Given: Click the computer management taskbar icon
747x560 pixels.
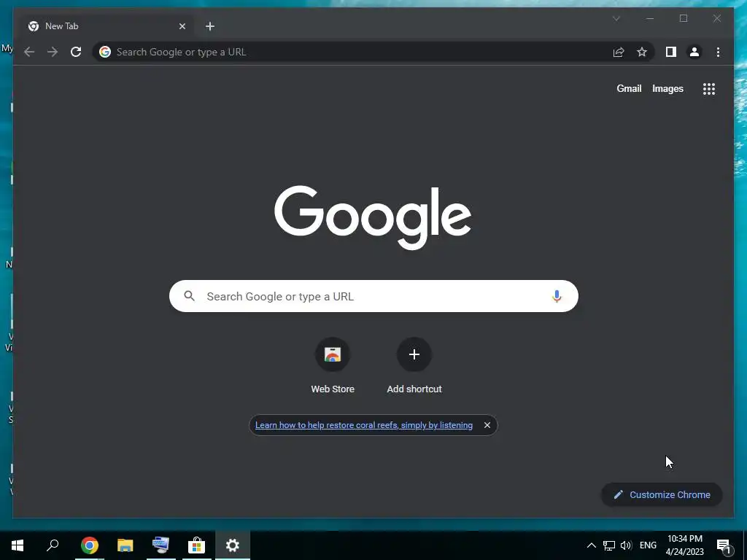Looking at the screenshot, I should coord(160,545).
